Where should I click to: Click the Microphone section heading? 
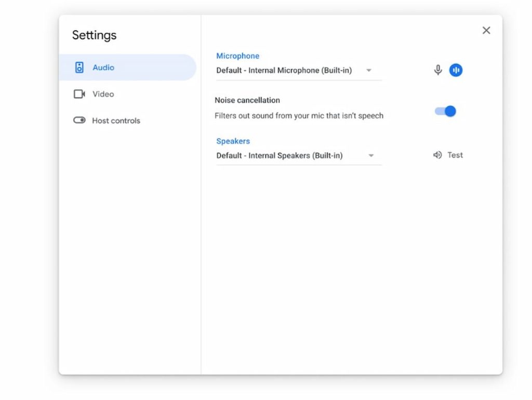(238, 56)
